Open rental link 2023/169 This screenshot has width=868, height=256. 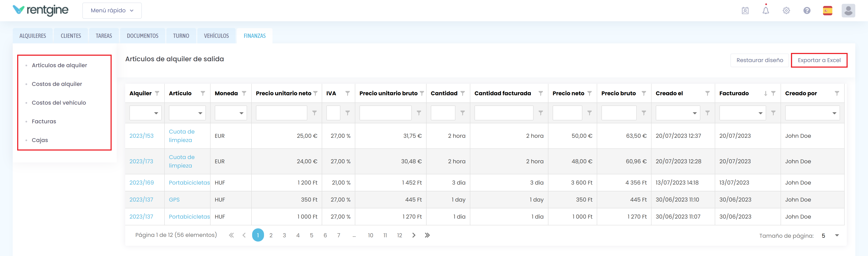[x=142, y=183]
